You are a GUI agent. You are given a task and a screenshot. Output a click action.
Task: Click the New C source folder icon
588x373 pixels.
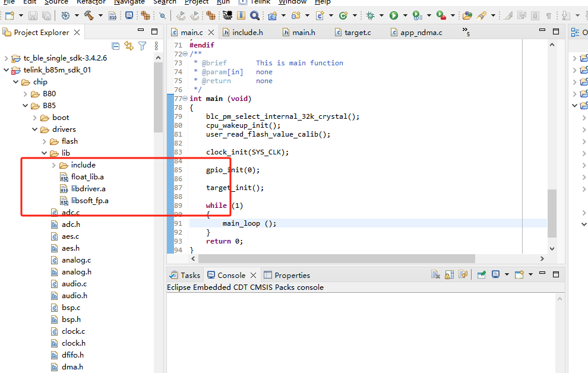(x=296, y=15)
